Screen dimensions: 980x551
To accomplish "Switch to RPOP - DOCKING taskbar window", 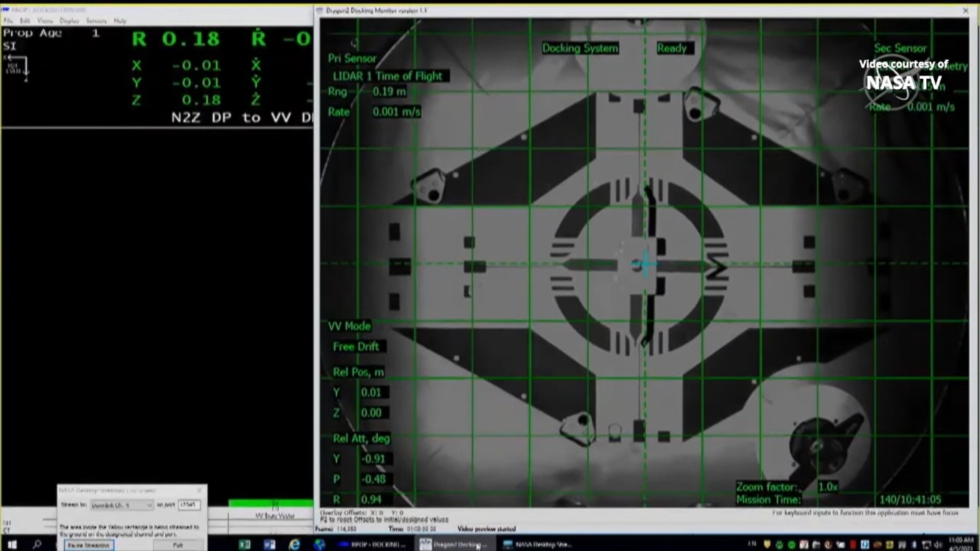I will click(x=372, y=545).
